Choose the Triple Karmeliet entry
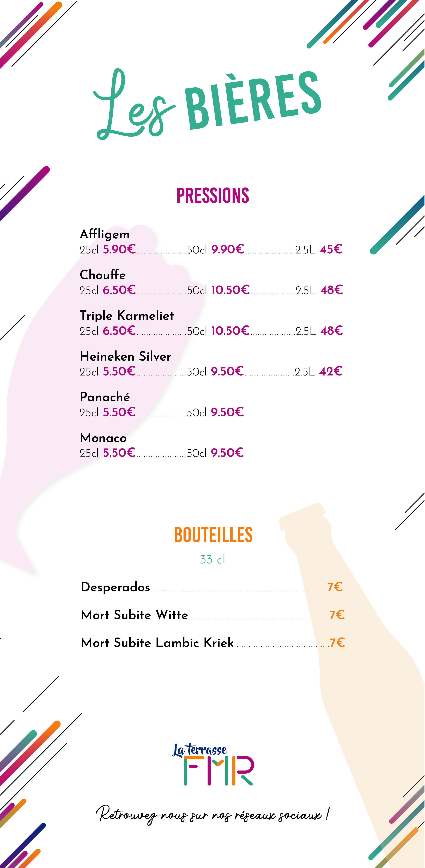The height and width of the screenshot is (868, 425). coord(127,316)
